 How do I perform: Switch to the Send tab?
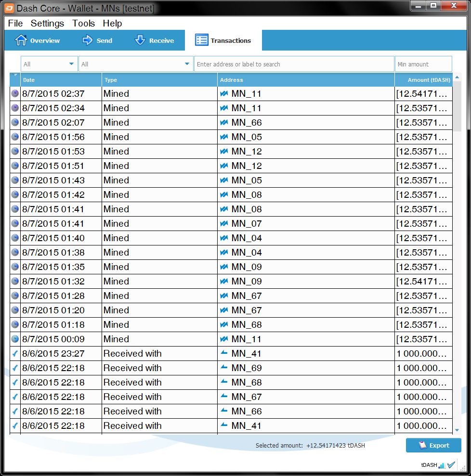pyautogui.click(x=97, y=40)
